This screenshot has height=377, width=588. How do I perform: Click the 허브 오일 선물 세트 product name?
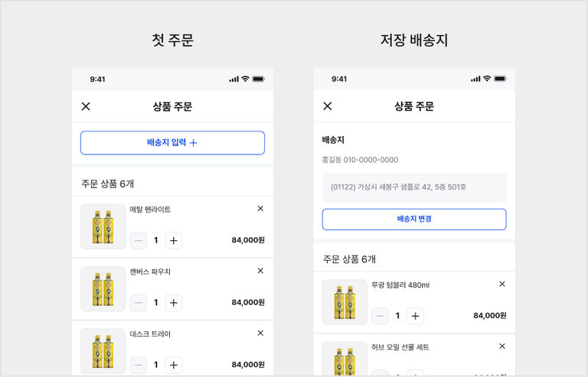[x=400, y=347]
